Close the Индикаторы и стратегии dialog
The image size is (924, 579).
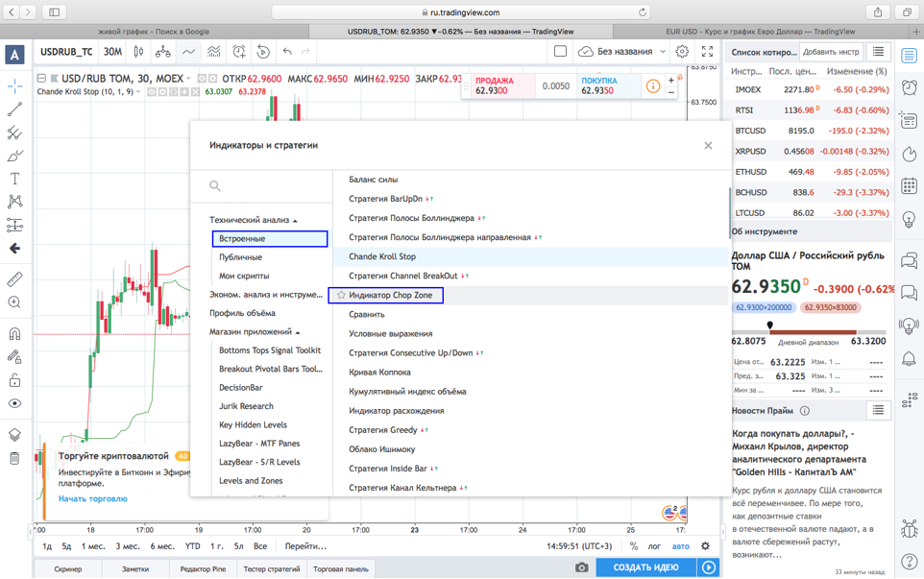coord(708,146)
